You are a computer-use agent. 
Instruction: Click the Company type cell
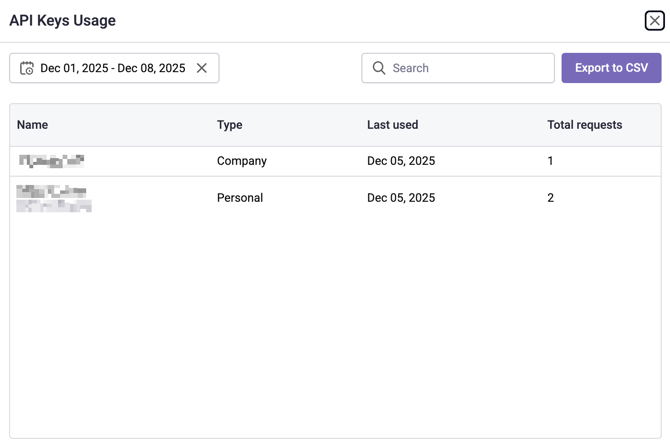coord(242,161)
